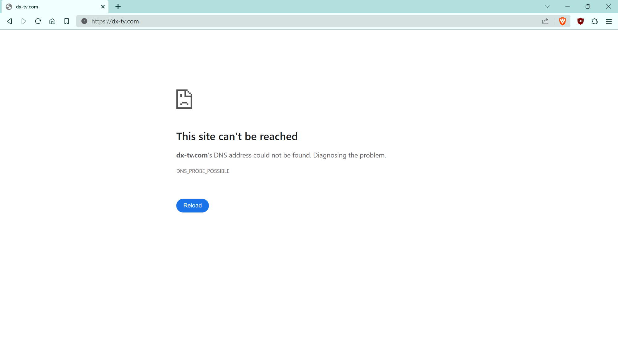Click the Share page icon
Screen dimensions: 618x364
[x=545, y=21]
